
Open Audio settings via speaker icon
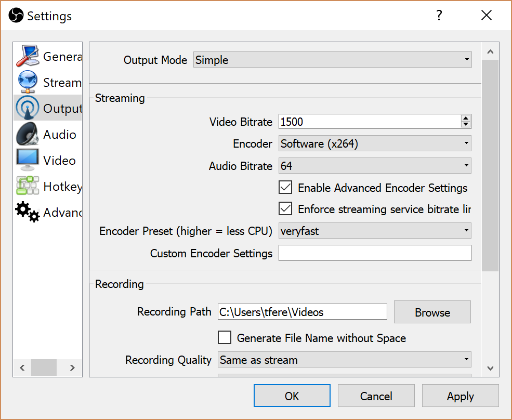[28, 134]
